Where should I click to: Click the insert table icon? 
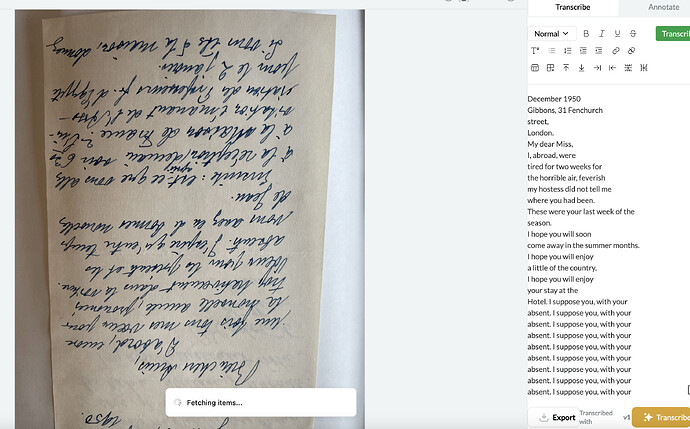pos(535,68)
